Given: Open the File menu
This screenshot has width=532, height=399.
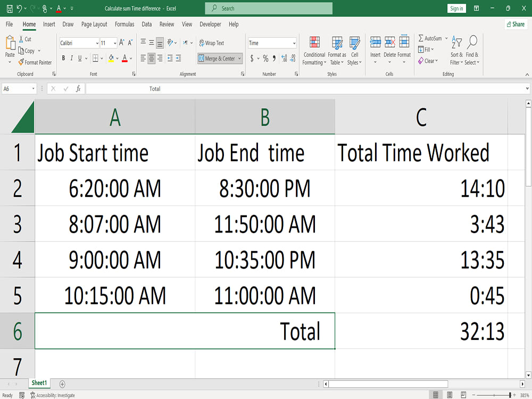Looking at the screenshot, I should pyautogui.click(x=9, y=24).
